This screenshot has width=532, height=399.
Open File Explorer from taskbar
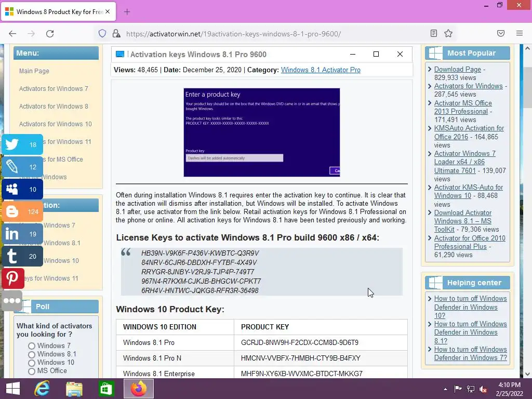coord(74,389)
